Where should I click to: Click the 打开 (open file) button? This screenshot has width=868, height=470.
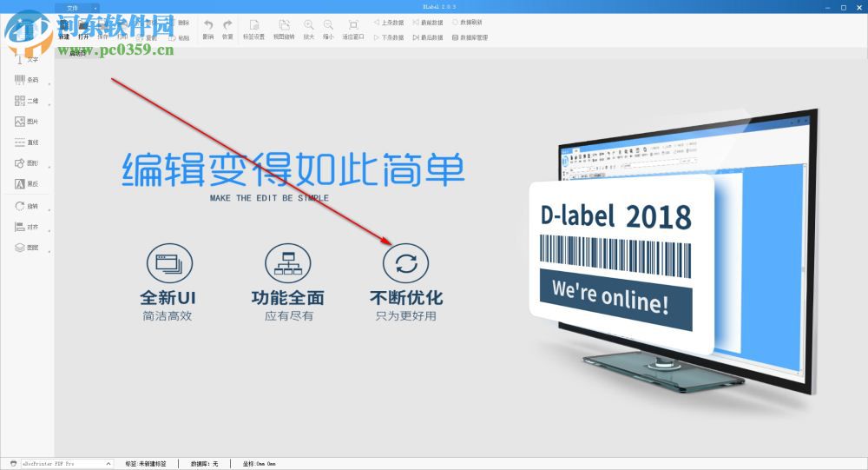click(x=83, y=30)
